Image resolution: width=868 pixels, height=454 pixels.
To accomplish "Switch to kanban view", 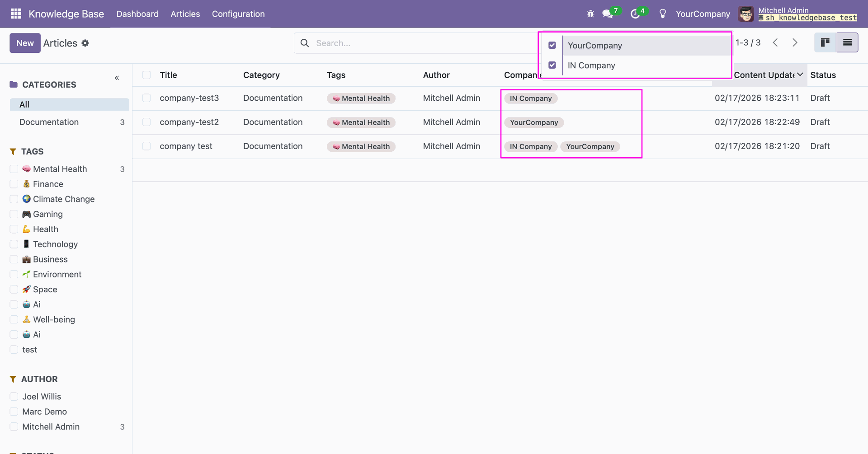I will [x=825, y=43].
